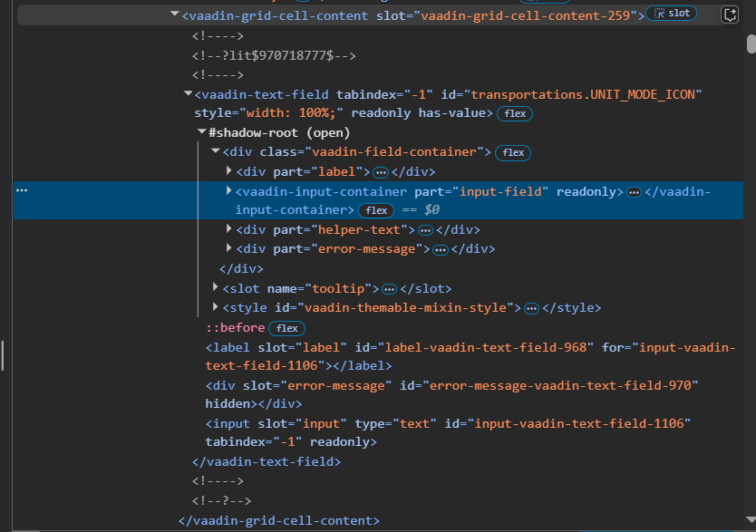Click ellipsis in the label part div

click(x=381, y=172)
